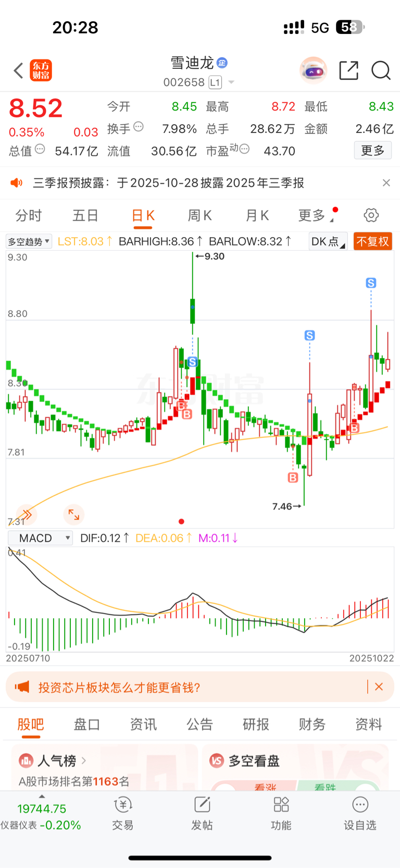Tap the current price 8.52
The image size is (400, 868).
(35, 108)
